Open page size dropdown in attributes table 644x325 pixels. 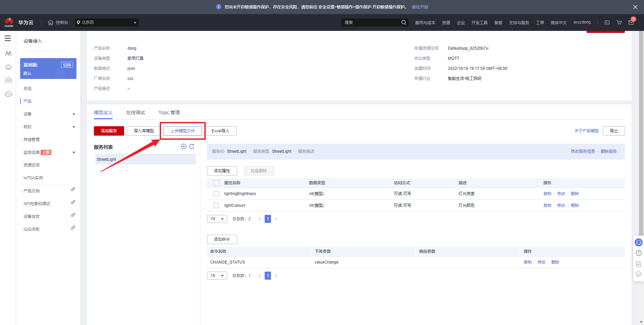click(x=217, y=219)
